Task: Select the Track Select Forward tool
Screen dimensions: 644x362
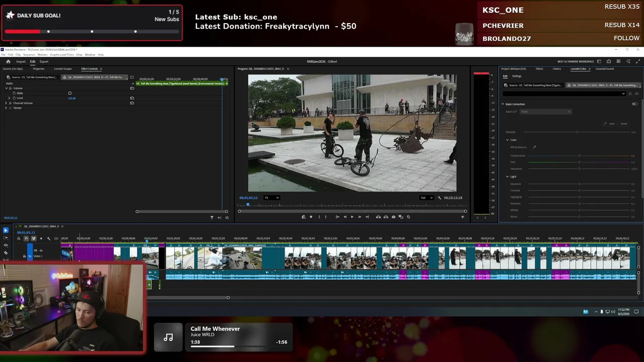Action: [6, 238]
